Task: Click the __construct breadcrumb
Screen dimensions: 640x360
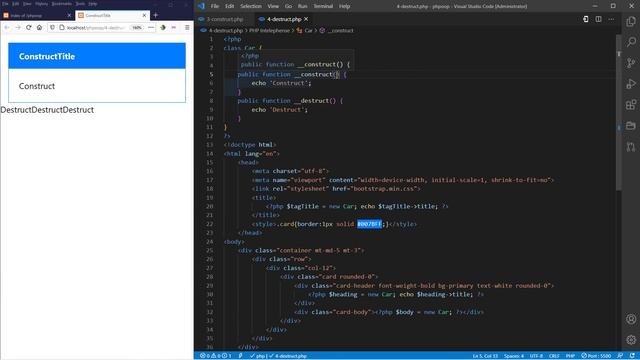Action: [340, 30]
